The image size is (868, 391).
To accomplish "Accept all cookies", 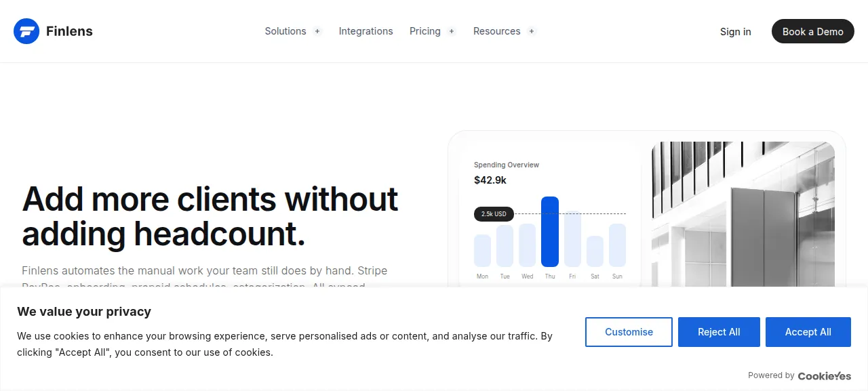I will (x=808, y=332).
